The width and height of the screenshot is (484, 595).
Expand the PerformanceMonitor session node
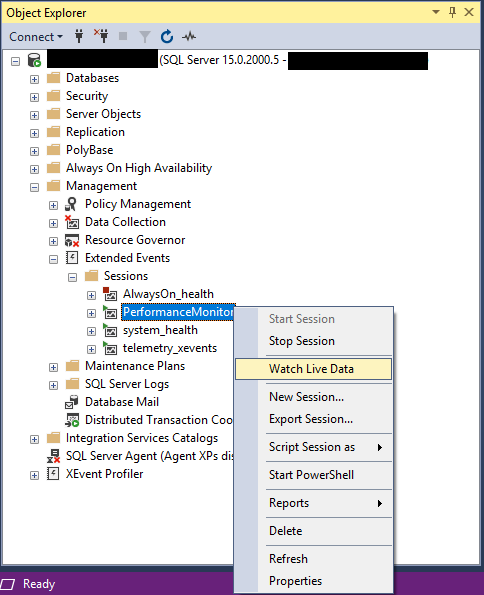(x=91, y=313)
